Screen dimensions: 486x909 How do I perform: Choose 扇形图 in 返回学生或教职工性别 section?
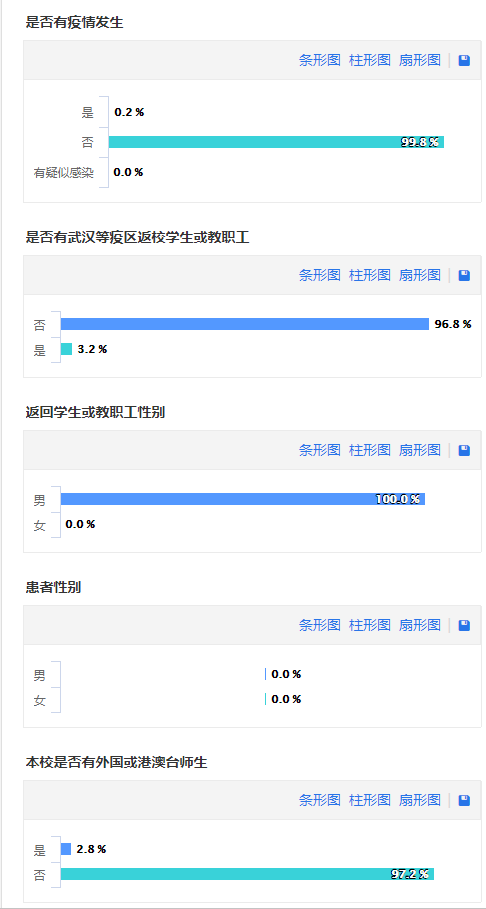pyautogui.click(x=419, y=450)
